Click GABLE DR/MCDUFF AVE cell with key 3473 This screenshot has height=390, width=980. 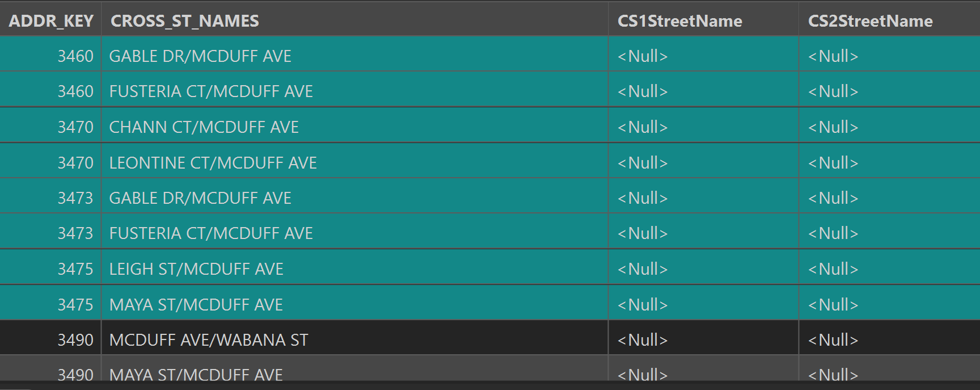pyautogui.click(x=200, y=198)
